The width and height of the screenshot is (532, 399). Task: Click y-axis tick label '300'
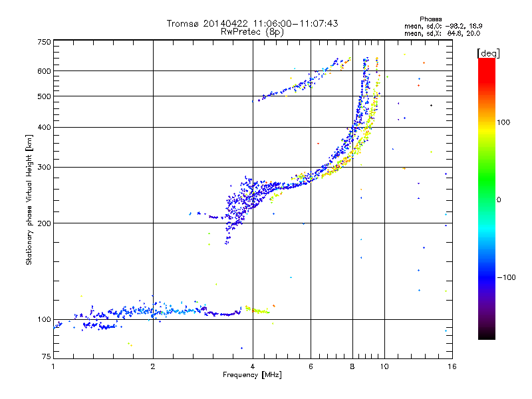tap(44, 167)
